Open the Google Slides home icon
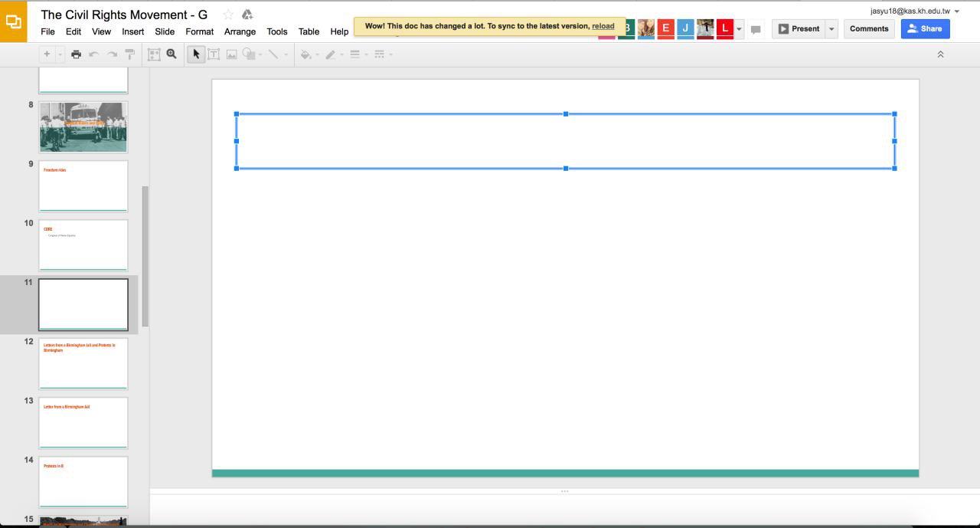 14,21
